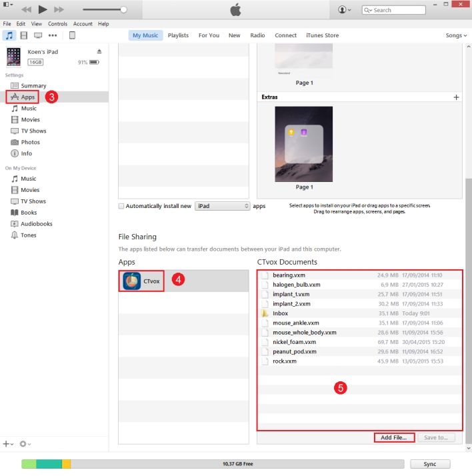472x476 pixels.
Task: Click the Save to... button
Action: point(436,437)
